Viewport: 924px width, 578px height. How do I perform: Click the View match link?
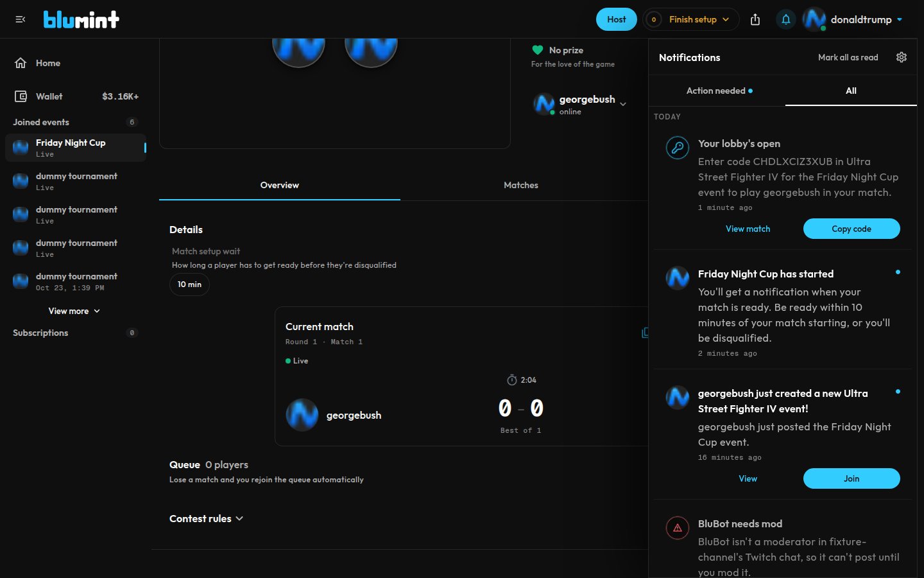(x=748, y=229)
